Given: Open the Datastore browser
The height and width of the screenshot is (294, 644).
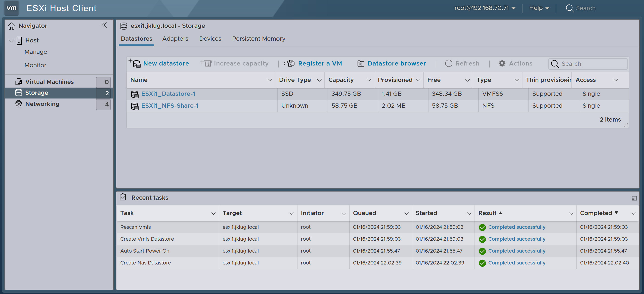Looking at the screenshot, I should tap(396, 64).
